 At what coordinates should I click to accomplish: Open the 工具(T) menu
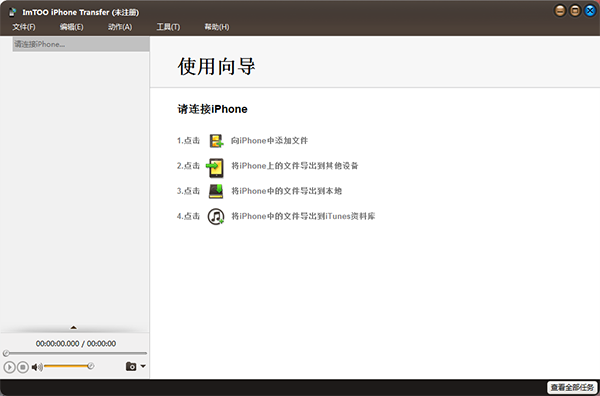(x=168, y=27)
